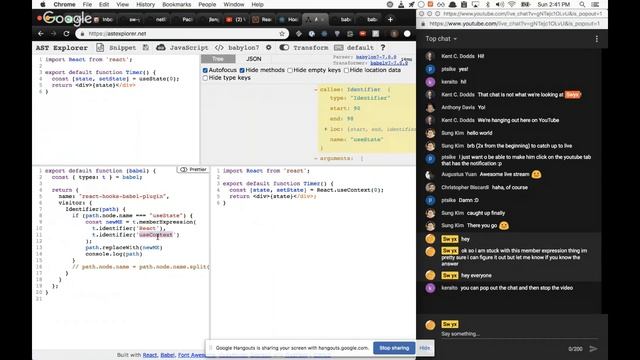Switch to the Tree tab
This screenshot has width=640, height=360.
[218, 59]
